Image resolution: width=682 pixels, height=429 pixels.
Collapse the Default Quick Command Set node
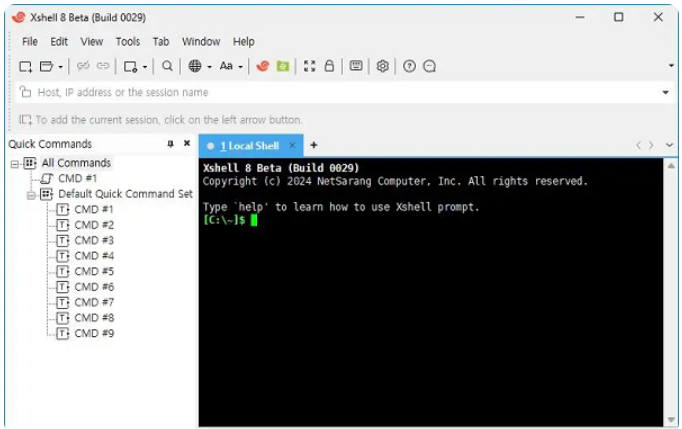[31, 195]
